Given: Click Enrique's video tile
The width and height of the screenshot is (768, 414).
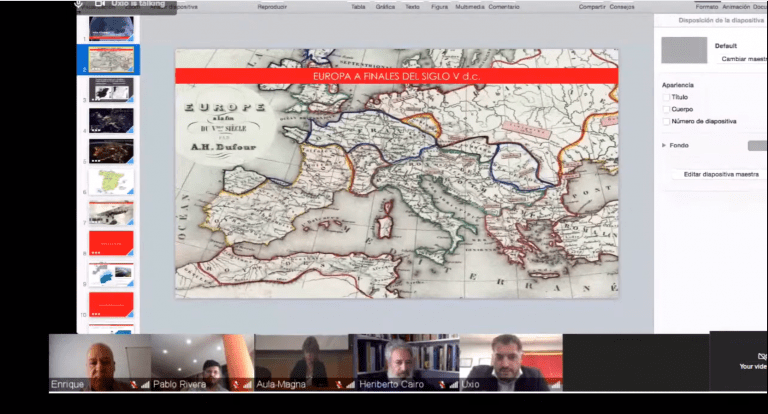Looking at the screenshot, I should click(x=100, y=363).
